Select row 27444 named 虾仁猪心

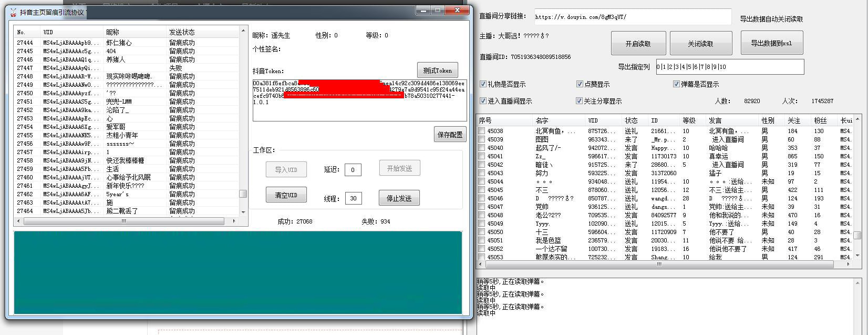tap(127, 43)
